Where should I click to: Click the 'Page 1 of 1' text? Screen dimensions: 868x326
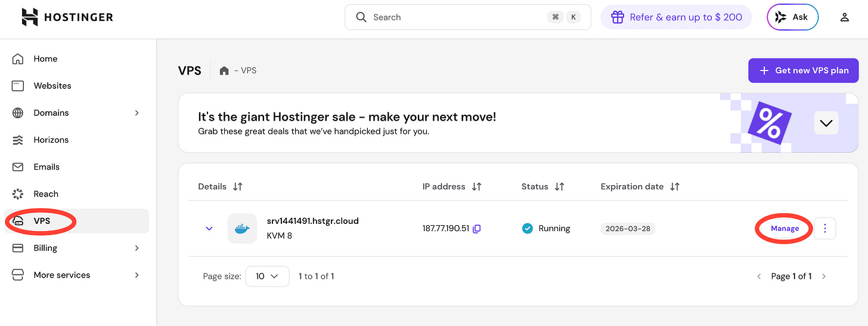(x=791, y=276)
